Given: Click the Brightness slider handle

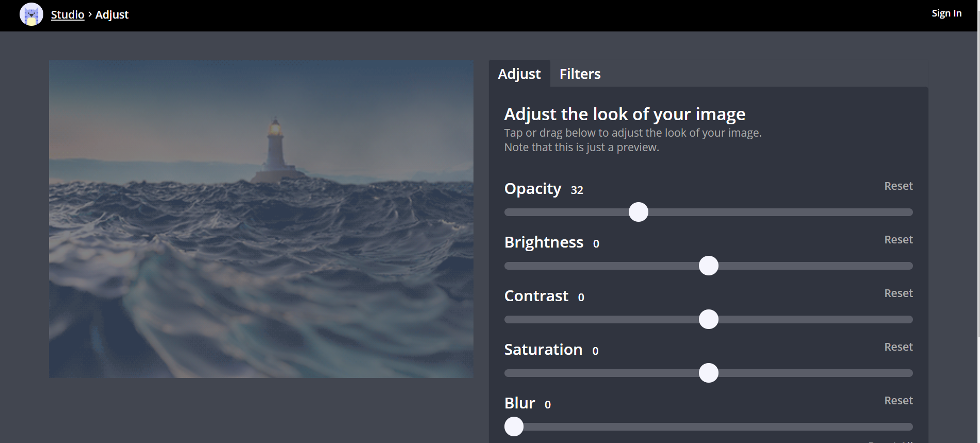Looking at the screenshot, I should coord(709,266).
